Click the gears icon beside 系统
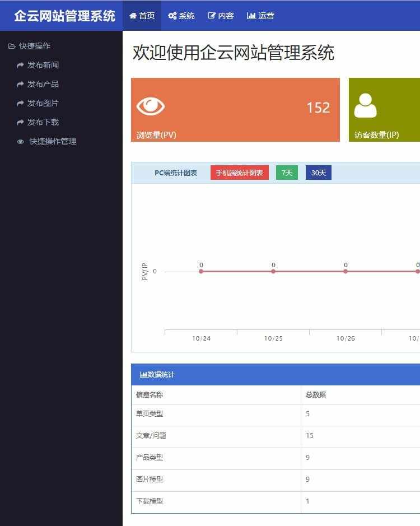This screenshot has height=526, width=420. (x=172, y=16)
